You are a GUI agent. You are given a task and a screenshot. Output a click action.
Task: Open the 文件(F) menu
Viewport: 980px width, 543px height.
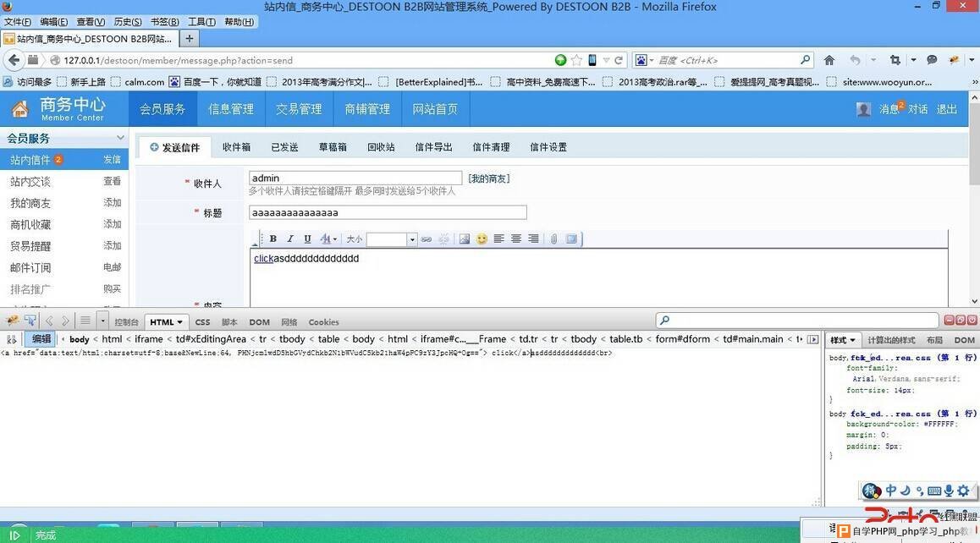18,22
